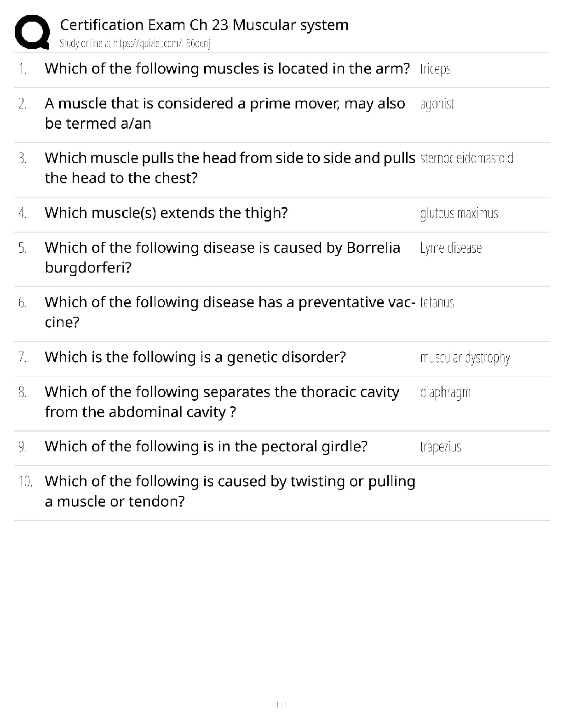Screen dimensions: 563x728
Task: Select the 'muscular dystrophy' answer
Action: (465, 358)
